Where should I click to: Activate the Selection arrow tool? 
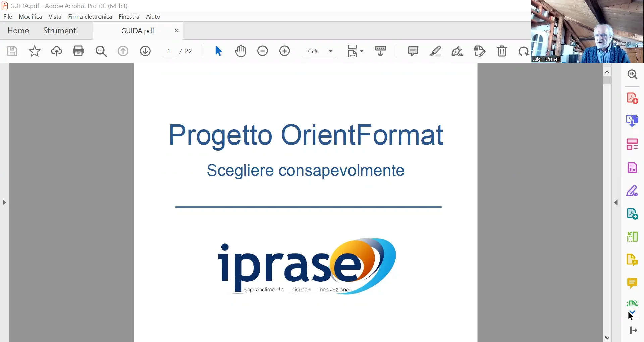pos(218,51)
